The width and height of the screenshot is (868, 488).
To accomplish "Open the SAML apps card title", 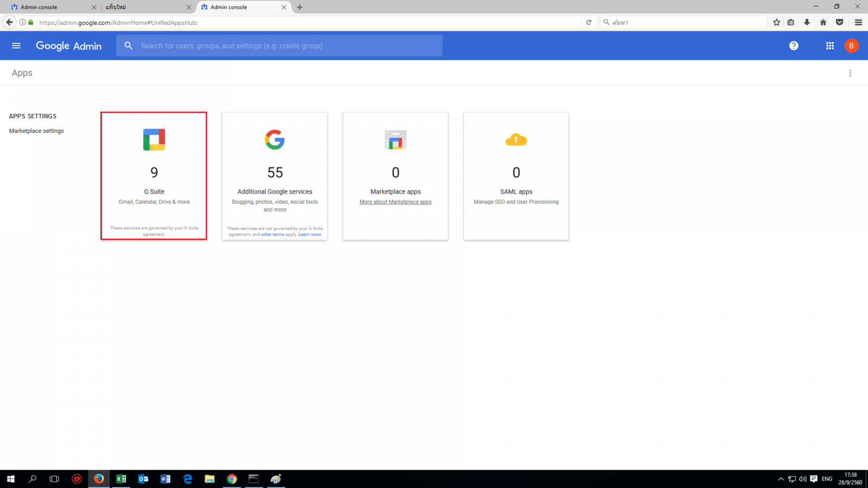I will click(516, 191).
